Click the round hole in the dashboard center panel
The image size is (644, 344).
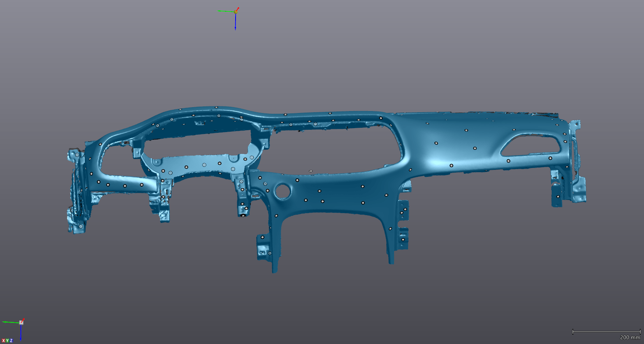tap(282, 191)
